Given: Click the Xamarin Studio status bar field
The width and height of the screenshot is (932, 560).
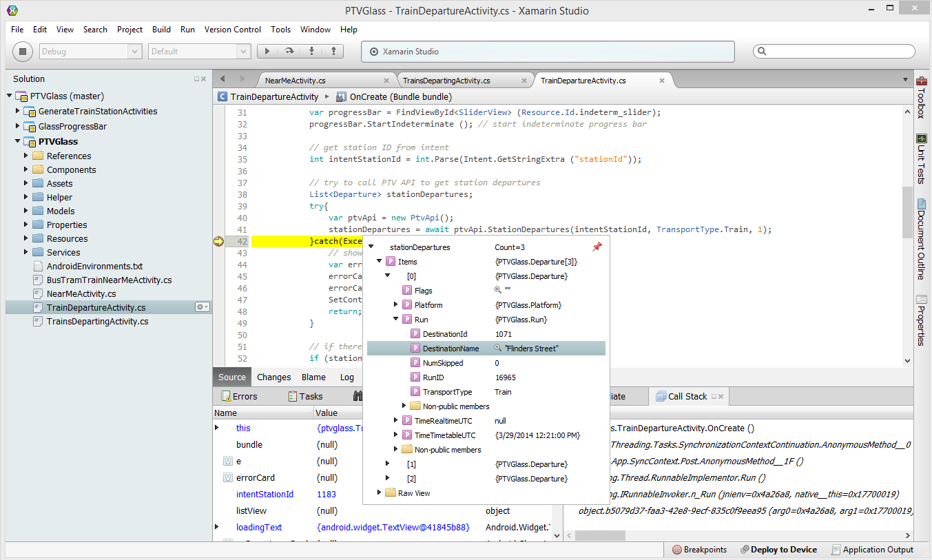Looking at the screenshot, I should pos(548,51).
